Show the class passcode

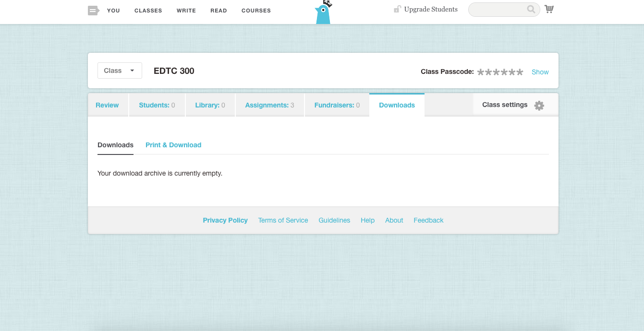[540, 72]
